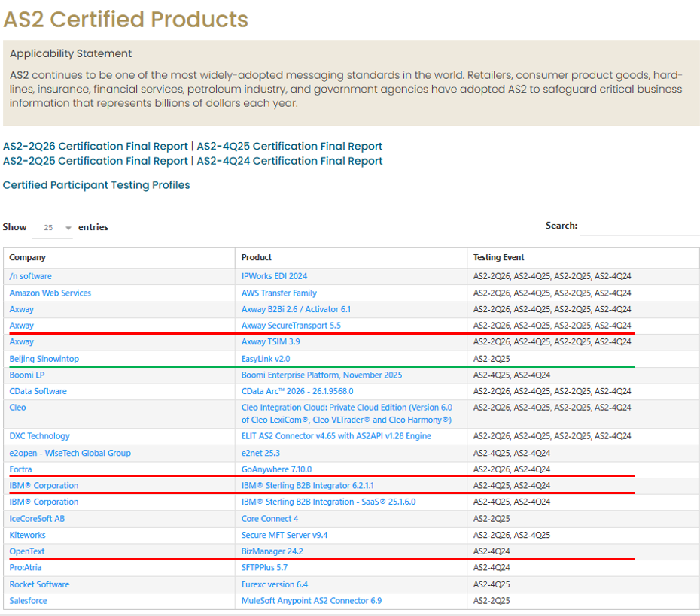Open the GoAnywhere 7.10.0 product link
The image size is (700, 616).
click(x=276, y=469)
